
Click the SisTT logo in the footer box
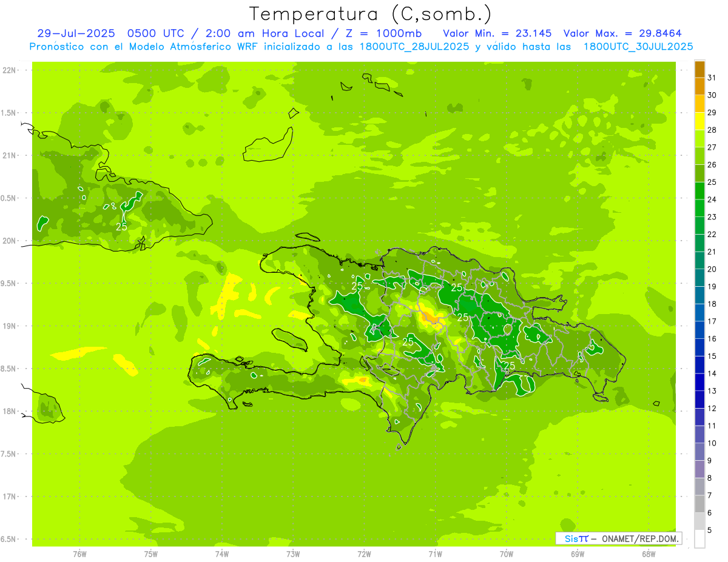click(576, 538)
